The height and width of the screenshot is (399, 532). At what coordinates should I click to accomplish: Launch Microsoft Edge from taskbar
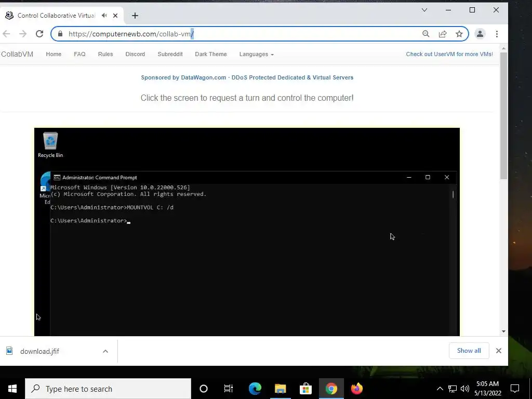click(255, 389)
